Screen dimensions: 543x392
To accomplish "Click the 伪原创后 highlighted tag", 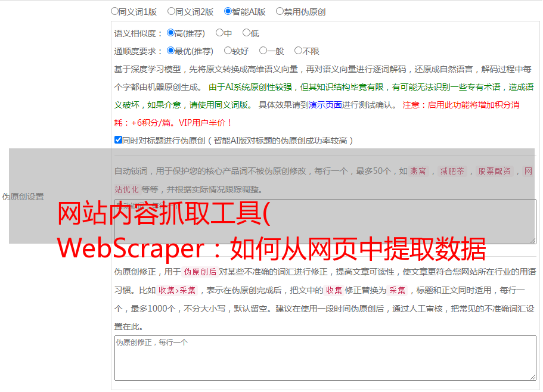I will click(200, 272).
